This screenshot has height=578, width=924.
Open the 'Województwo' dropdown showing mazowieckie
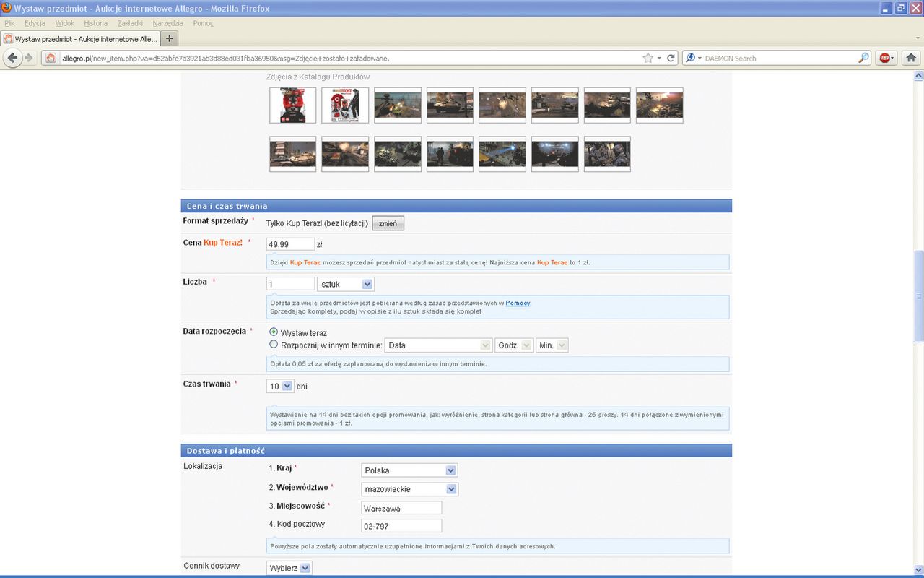409,489
